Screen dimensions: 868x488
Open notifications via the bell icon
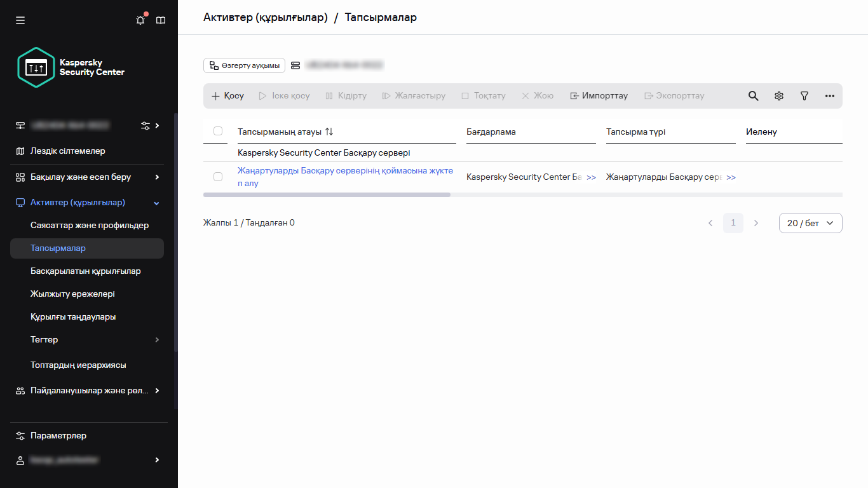tap(140, 20)
